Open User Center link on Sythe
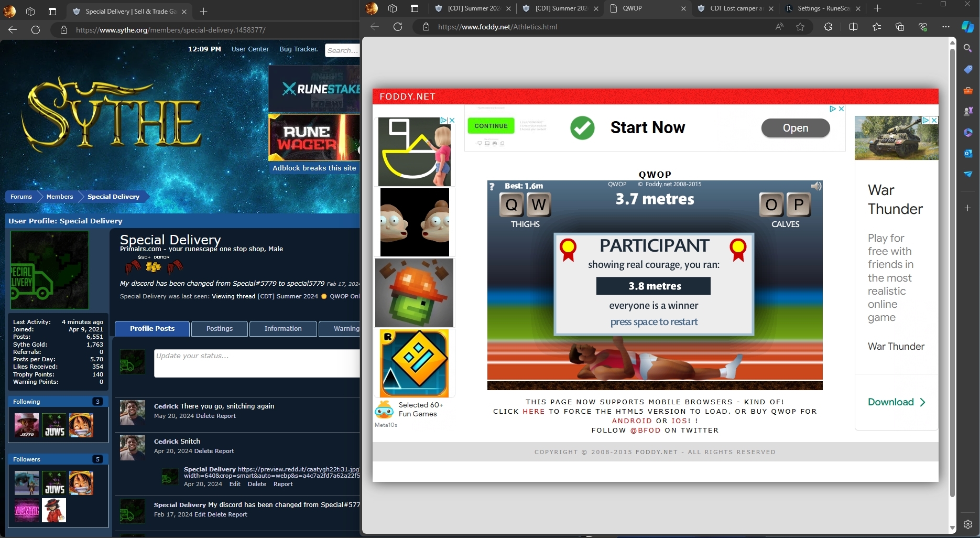 click(x=250, y=49)
